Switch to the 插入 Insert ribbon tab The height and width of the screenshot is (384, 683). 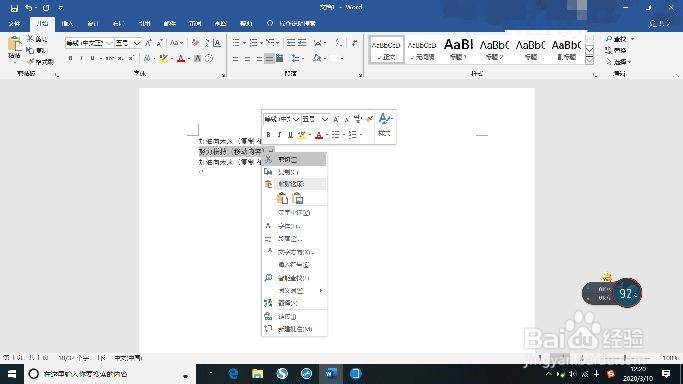pyautogui.click(x=68, y=24)
